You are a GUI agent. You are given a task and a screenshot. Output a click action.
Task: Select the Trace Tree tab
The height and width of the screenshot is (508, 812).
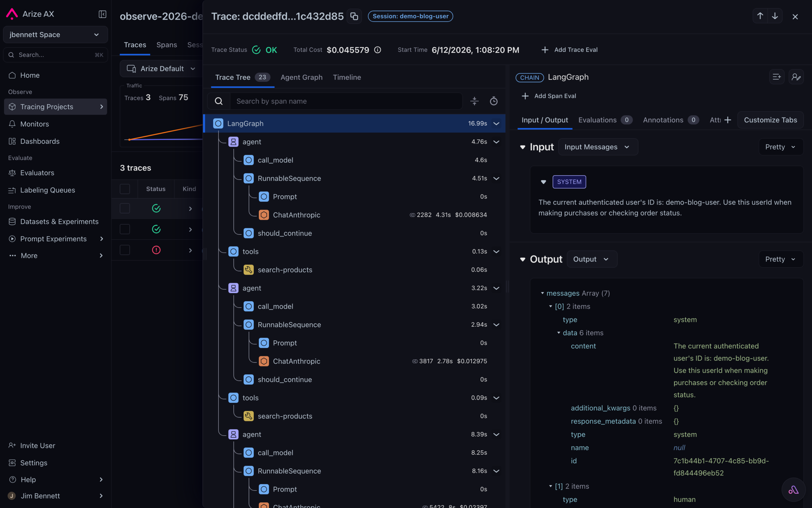[242, 77]
